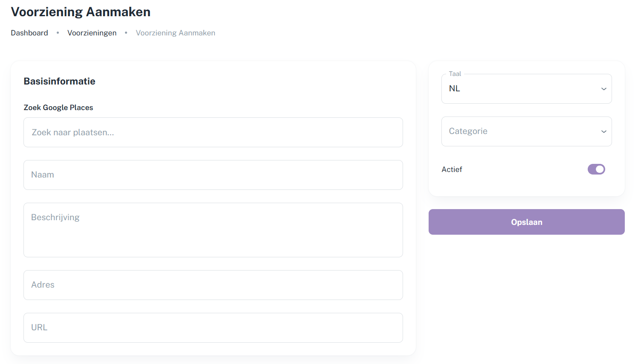The width and height of the screenshot is (644, 364).
Task: Click into the Naam field
Action: coord(213,175)
